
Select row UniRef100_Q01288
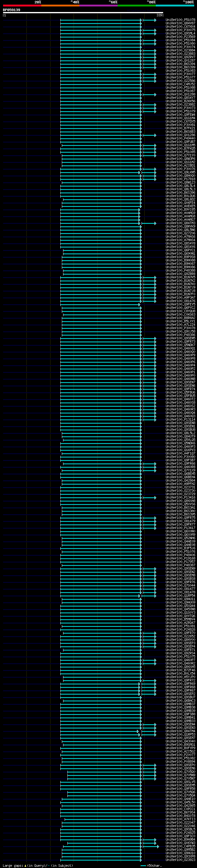[180, 94]
